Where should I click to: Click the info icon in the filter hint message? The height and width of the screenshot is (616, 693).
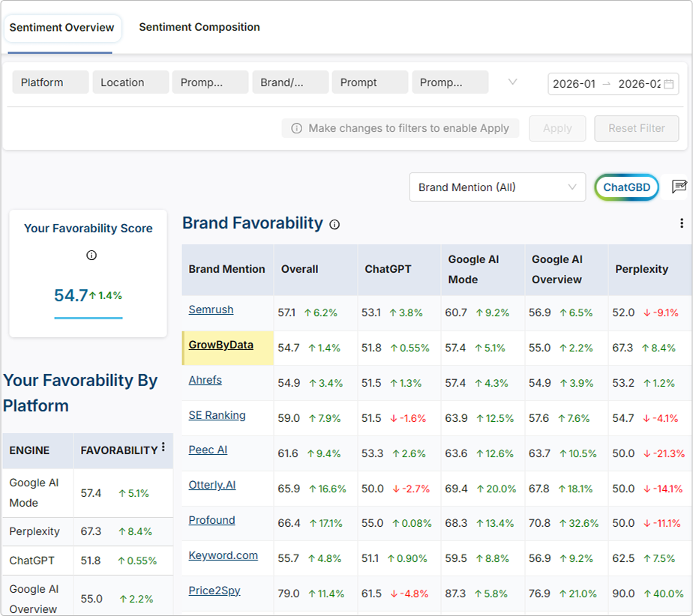pyautogui.click(x=297, y=128)
